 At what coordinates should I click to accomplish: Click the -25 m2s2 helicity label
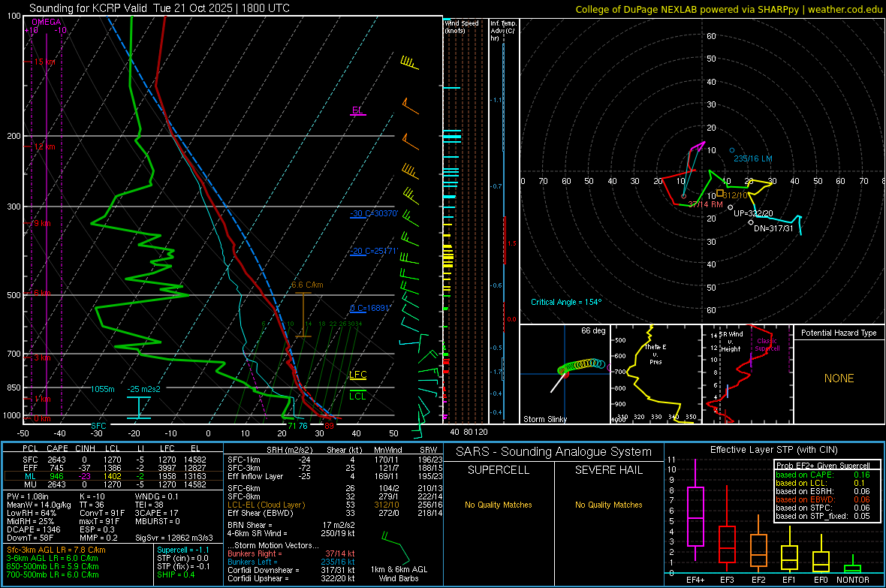(x=143, y=389)
